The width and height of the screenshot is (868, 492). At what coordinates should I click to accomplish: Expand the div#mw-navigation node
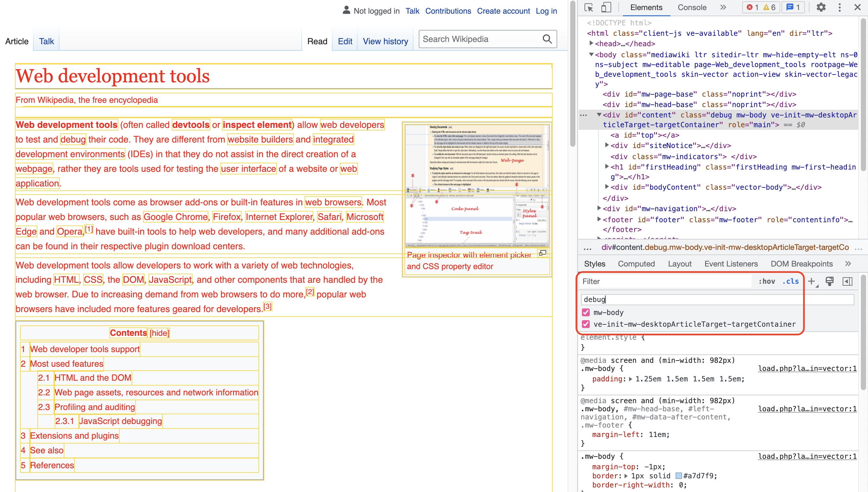pyautogui.click(x=599, y=208)
